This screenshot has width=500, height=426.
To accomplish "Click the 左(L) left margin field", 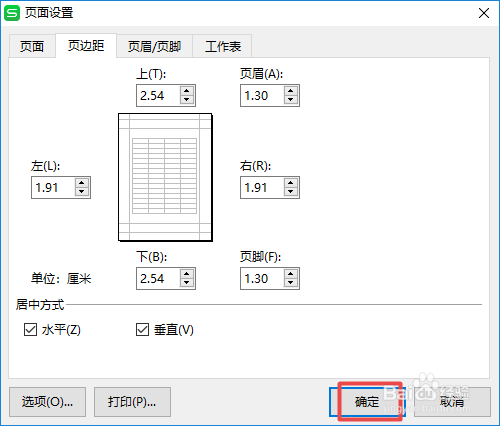I will point(53,187).
